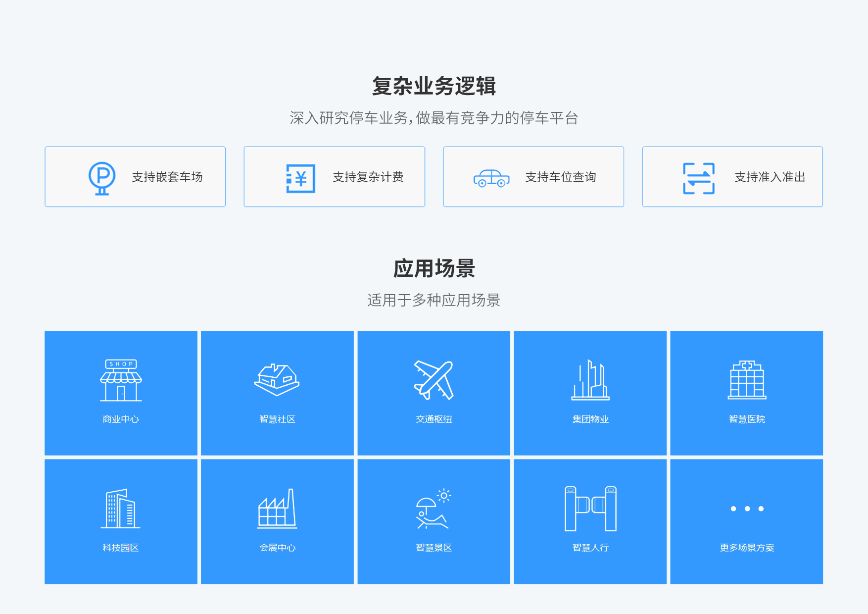
Task: Click the pedestrian turnstile gate icon
Action: pos(590,509)
